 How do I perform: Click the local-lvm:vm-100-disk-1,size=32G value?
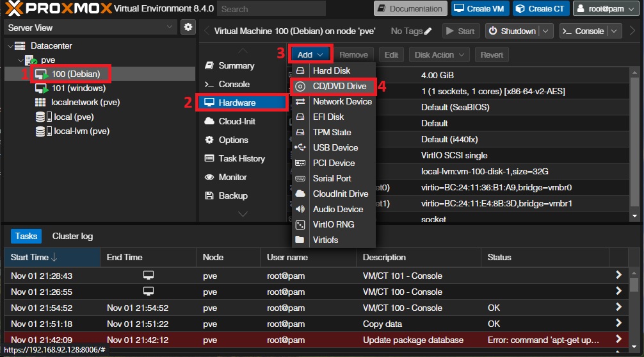point(485,172)
